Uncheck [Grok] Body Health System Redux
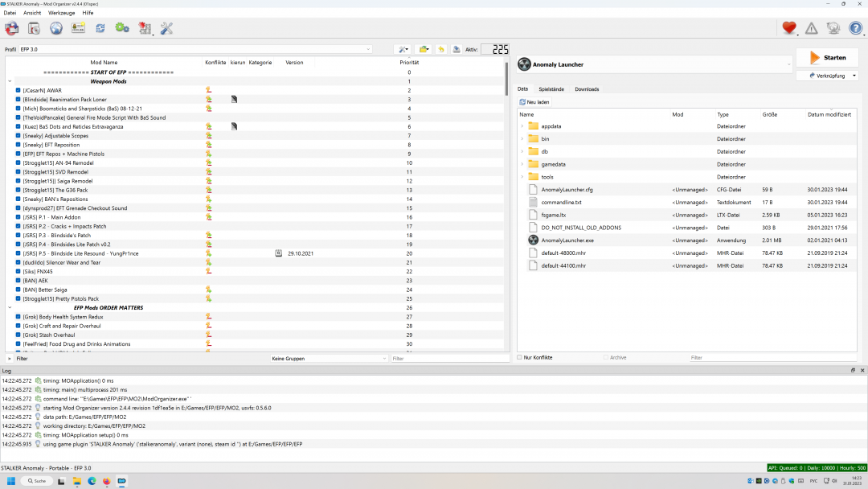This screenshot has width=868, height=489. pyautogui.click(x=18, y=317)
